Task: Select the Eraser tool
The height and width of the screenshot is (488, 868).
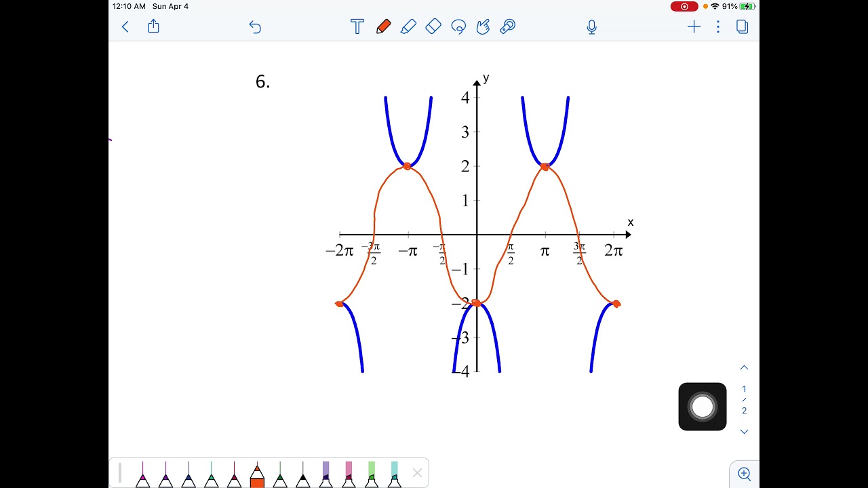Action: pyautogui.click(x=433, y=26)
